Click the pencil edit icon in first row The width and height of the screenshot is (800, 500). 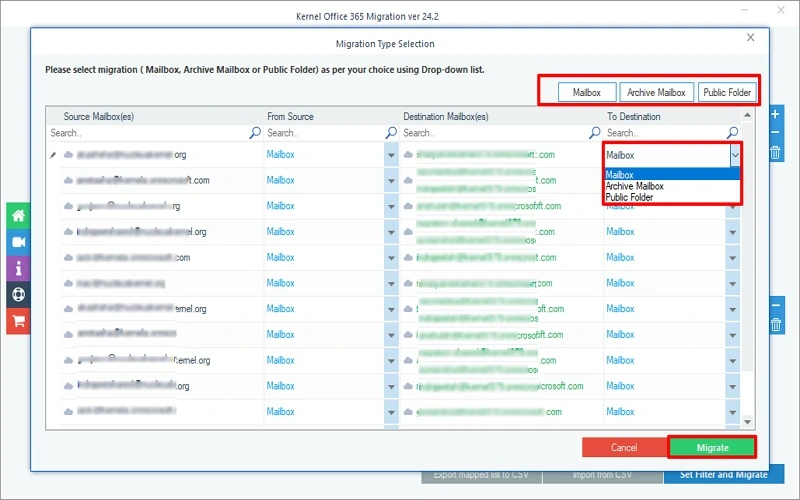(x=53, y=155)
